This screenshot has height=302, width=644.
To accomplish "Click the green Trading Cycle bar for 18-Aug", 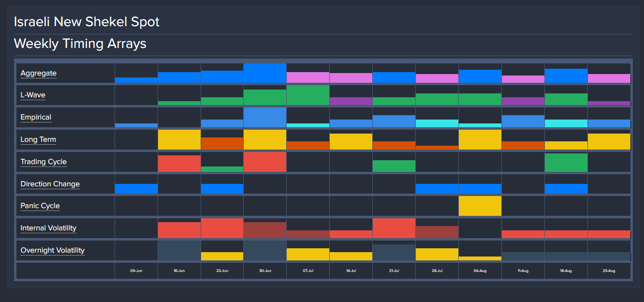I will click(x=566, y=163).
